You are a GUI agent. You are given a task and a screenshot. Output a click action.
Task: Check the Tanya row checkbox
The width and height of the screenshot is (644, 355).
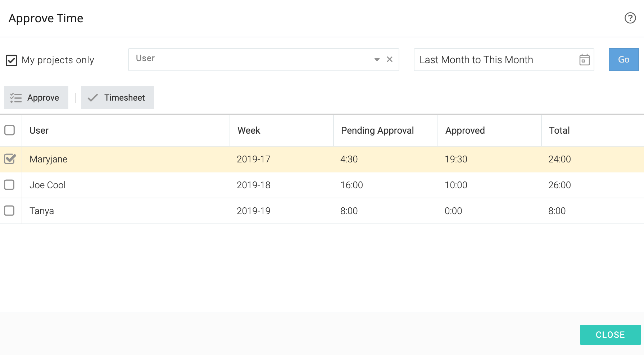click(x=9, y=211)
